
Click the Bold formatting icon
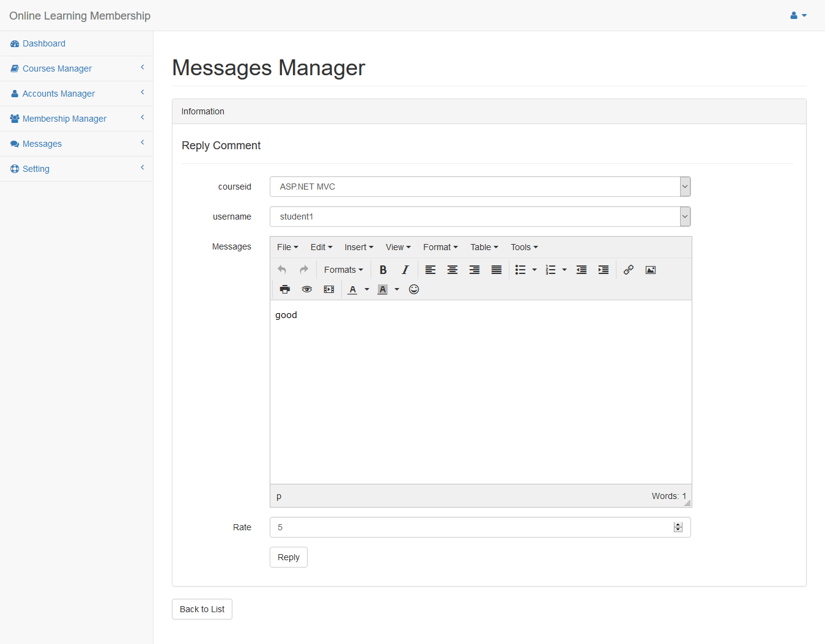[x=383, y=270]
